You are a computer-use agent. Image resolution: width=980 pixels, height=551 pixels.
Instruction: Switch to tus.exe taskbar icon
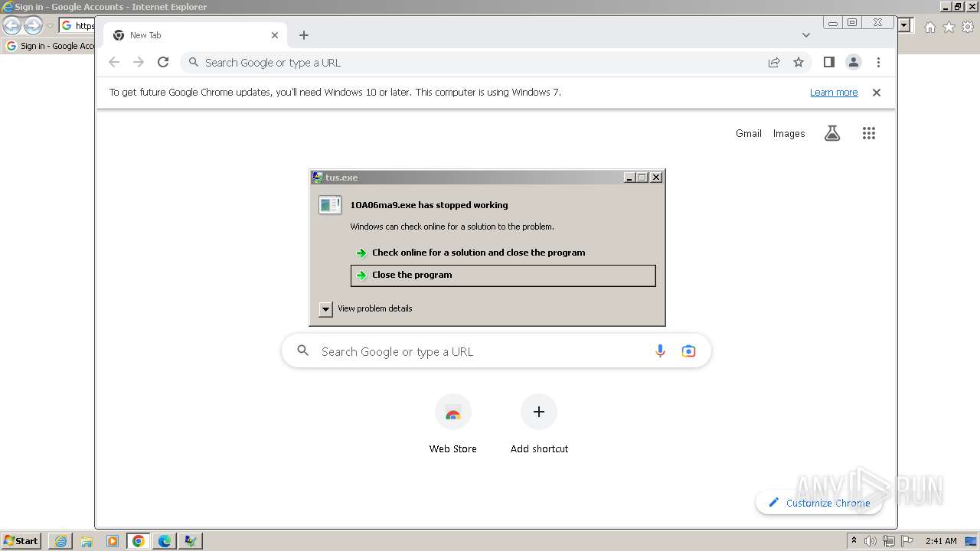191,541
